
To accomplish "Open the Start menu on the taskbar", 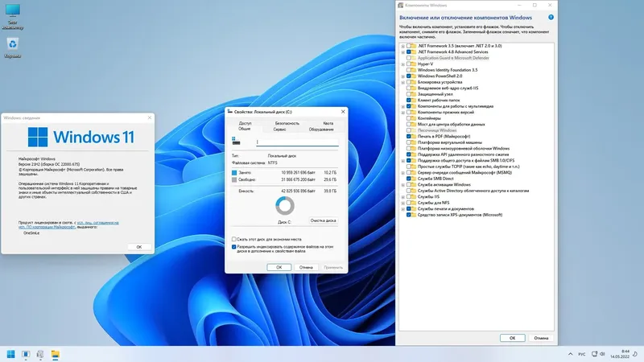I will (11, 354).
